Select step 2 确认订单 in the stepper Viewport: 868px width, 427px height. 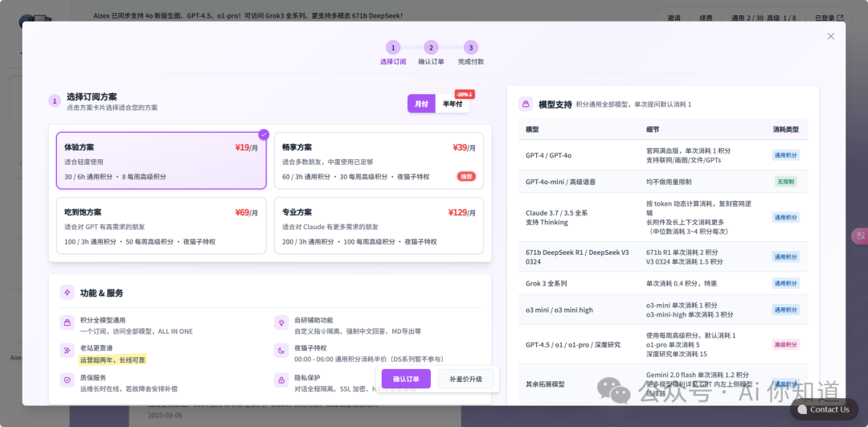[432, 53]
